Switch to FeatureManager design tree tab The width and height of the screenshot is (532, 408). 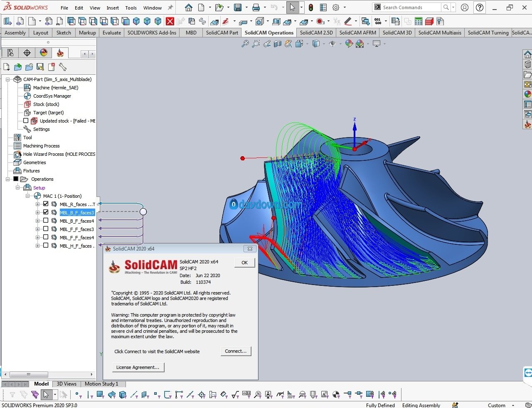click(x=10, y=53)
